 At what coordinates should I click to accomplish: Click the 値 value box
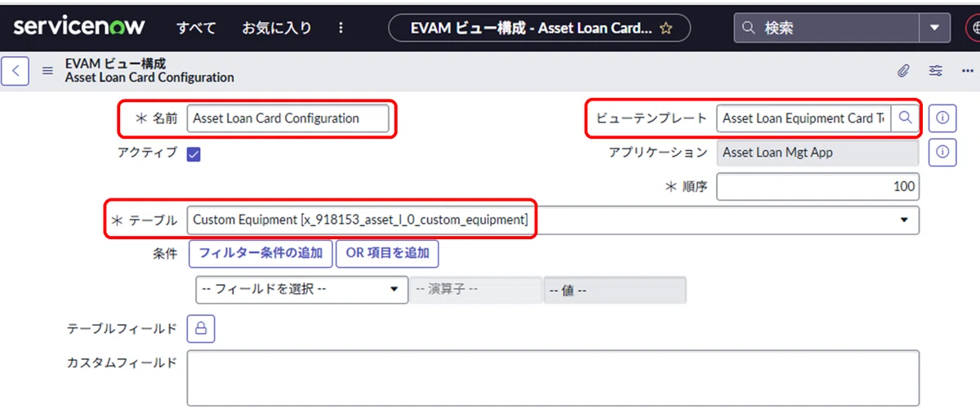coord(615,290)
